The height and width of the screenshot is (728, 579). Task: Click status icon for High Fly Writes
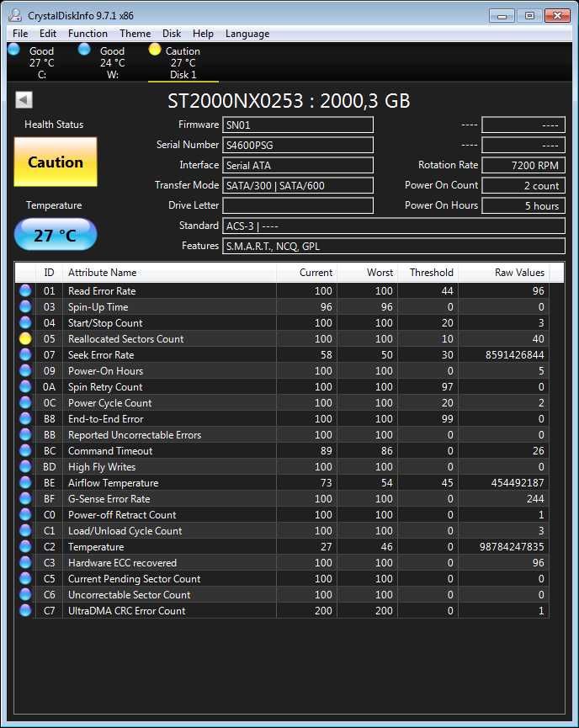coord(25,466)
